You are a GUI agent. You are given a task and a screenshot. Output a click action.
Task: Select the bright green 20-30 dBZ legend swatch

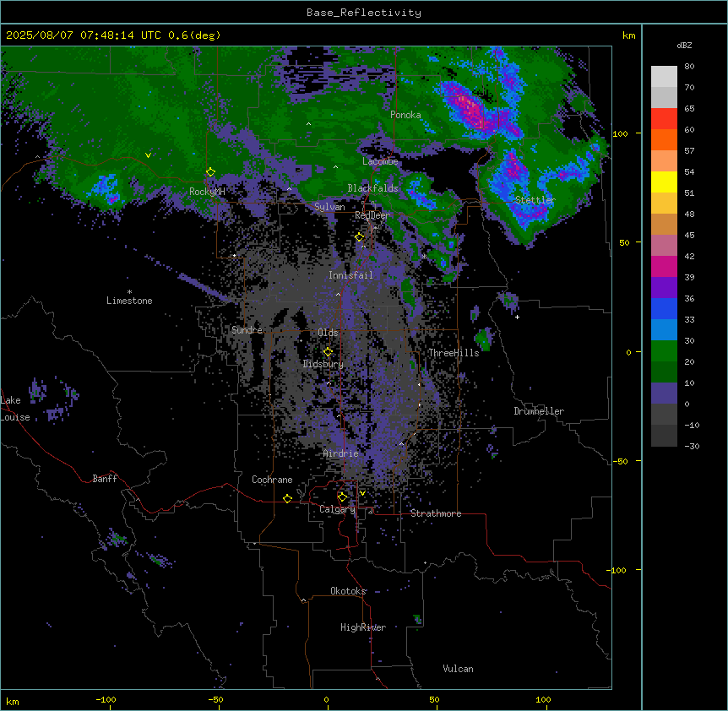click(x=664, y=351)
